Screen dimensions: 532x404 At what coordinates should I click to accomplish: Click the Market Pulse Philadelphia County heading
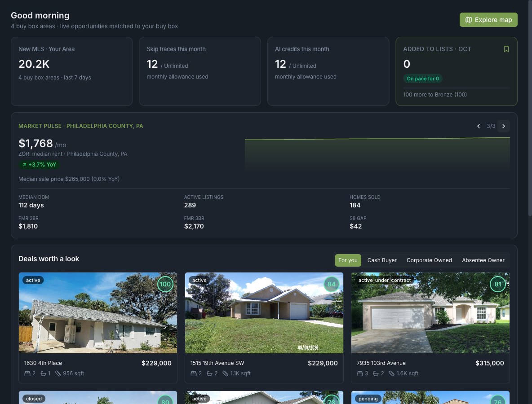[81, 126]
